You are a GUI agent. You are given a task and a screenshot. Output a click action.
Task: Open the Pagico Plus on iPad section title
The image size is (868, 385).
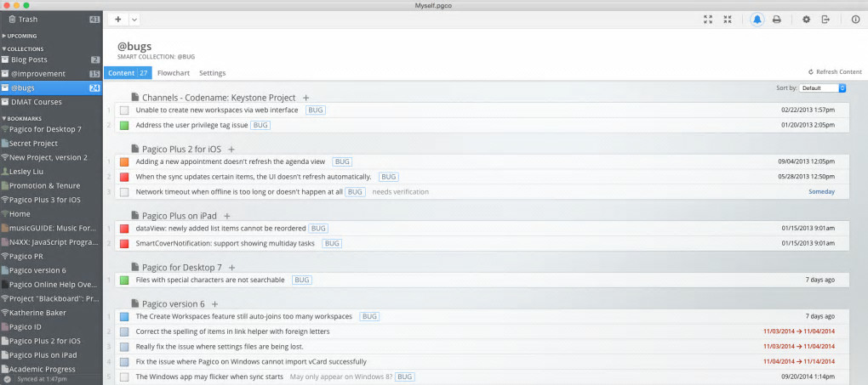click(180, 216)
